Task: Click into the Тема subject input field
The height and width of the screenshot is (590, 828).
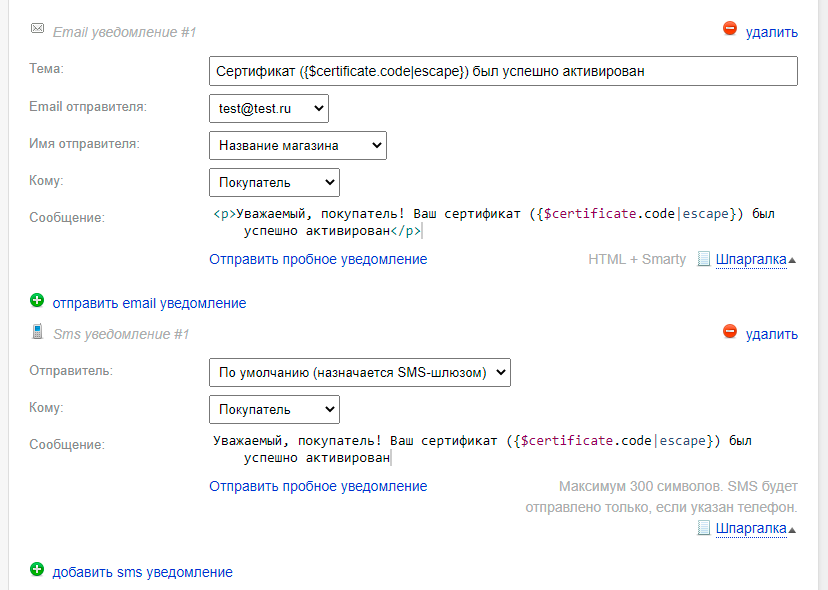Action: click(503, 71)
